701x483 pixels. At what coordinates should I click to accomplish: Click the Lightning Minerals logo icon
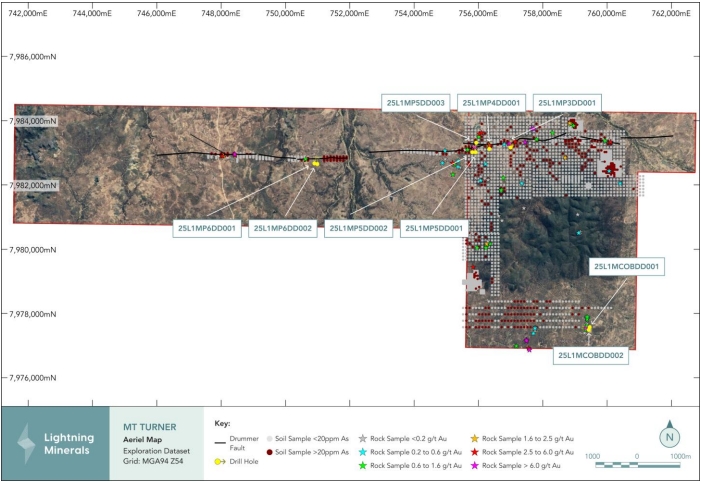click(x=26, y=443)
